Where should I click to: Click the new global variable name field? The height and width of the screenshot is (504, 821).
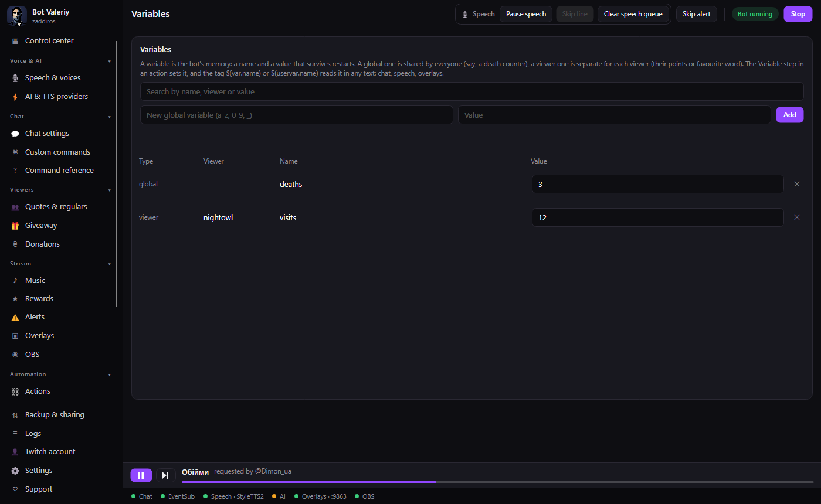(x=297, y=115)
